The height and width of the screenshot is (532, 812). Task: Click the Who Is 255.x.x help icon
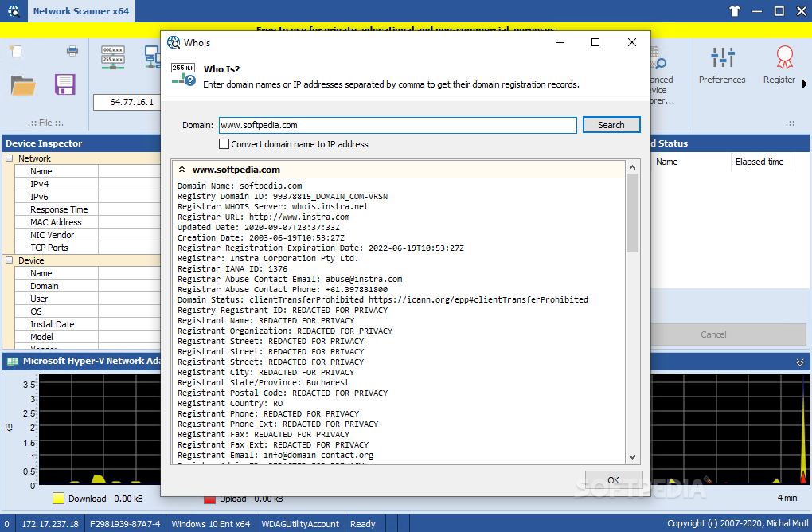pos(183,75)
